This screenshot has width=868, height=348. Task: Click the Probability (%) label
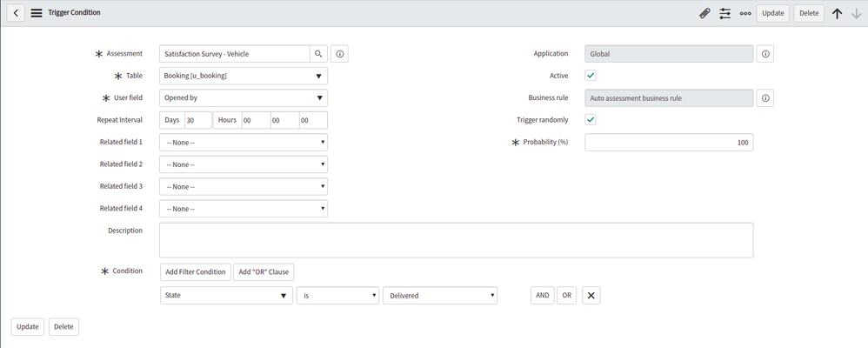click(546, 142)
